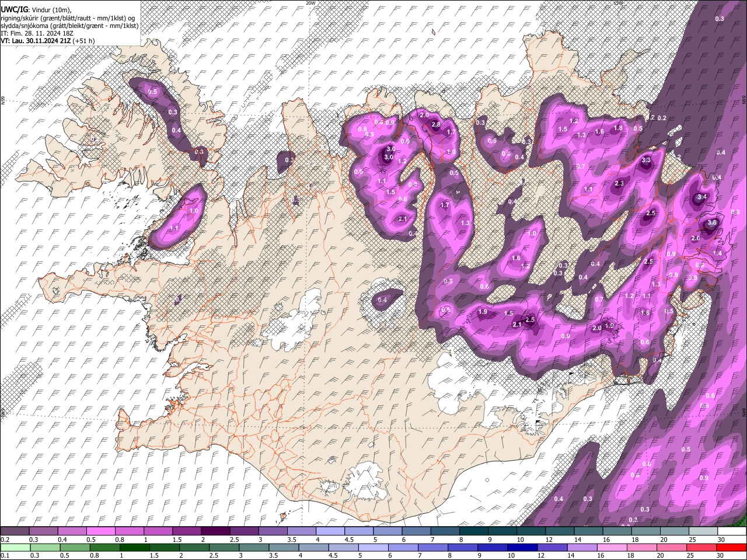
Task: Click the red-pink swatch labeled 25 in bottom legend row
Action: coord(702,547)
